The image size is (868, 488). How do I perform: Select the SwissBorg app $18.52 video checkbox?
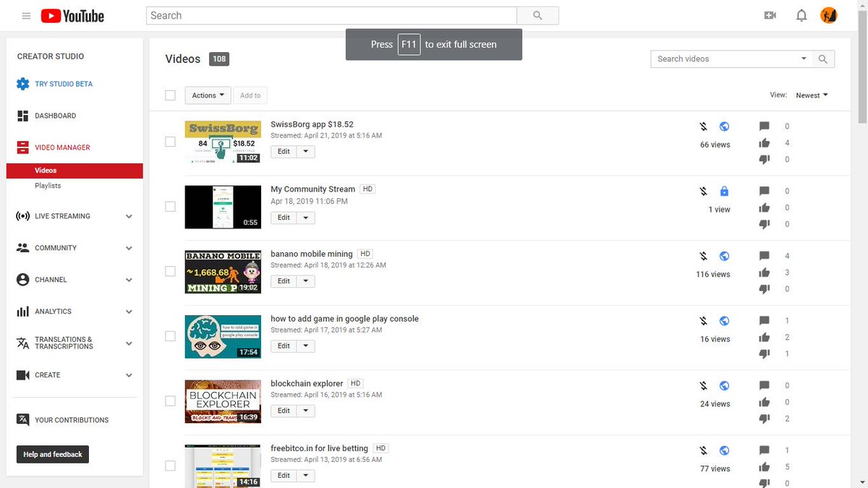pos(170,142)
